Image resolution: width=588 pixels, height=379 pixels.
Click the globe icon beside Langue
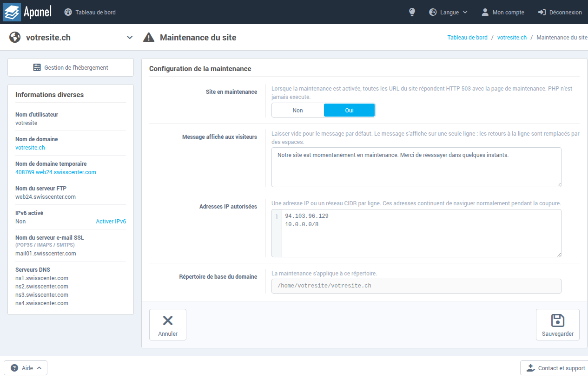point(433,12)
